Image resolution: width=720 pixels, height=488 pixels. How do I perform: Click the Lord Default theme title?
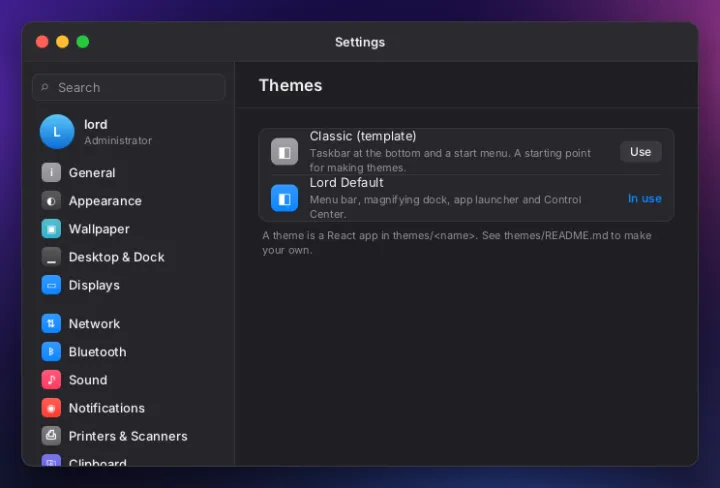[346, 182]
